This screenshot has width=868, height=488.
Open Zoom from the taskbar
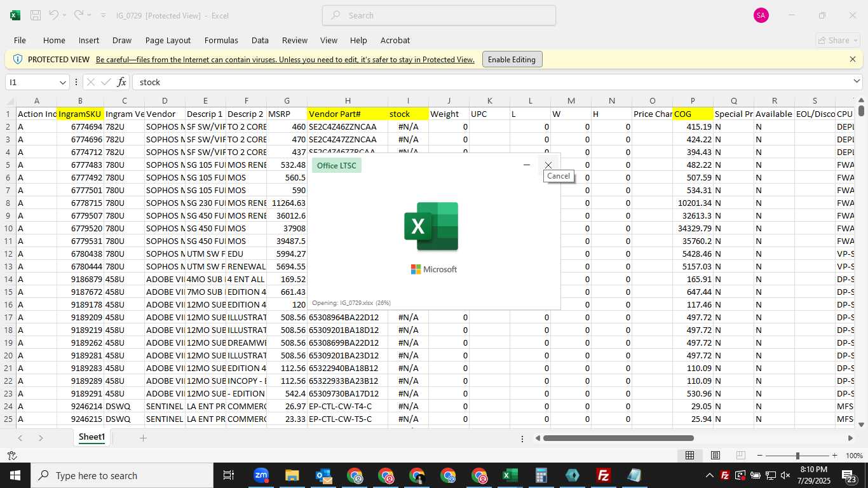[261, 475]
